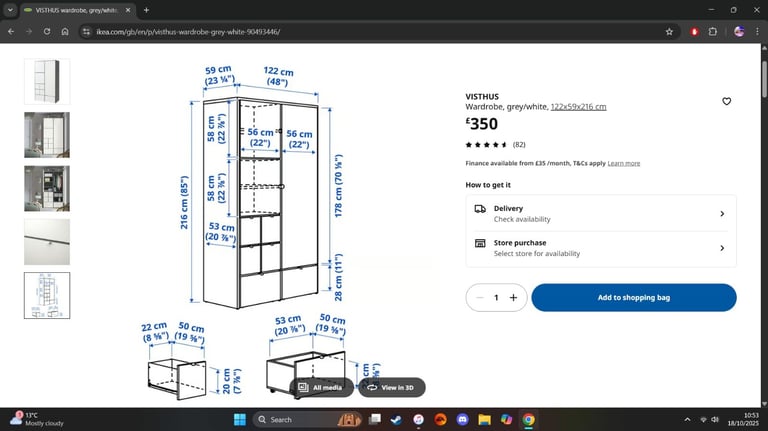Show hidden system tray icons
768x431 pixels.
[x=687, y=420]
